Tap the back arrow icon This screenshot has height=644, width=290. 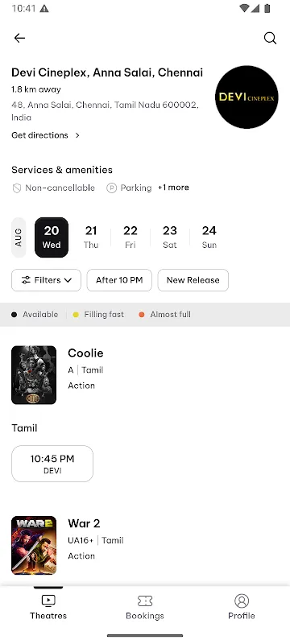click(x=19, y=38)
